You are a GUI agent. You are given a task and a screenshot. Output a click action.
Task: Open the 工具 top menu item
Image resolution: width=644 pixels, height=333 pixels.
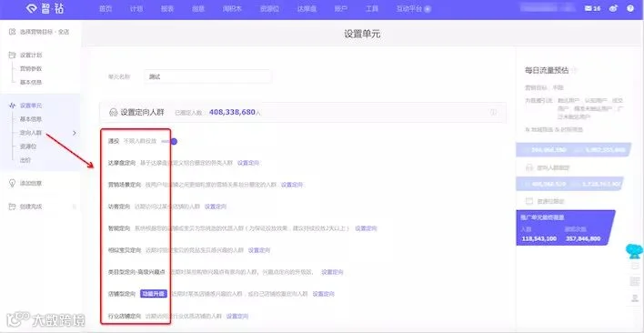coord(372,8)
